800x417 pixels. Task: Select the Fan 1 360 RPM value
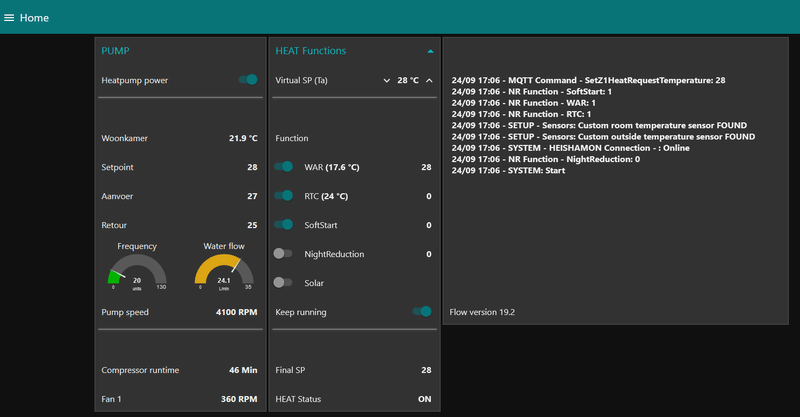[x=239, y=399]
